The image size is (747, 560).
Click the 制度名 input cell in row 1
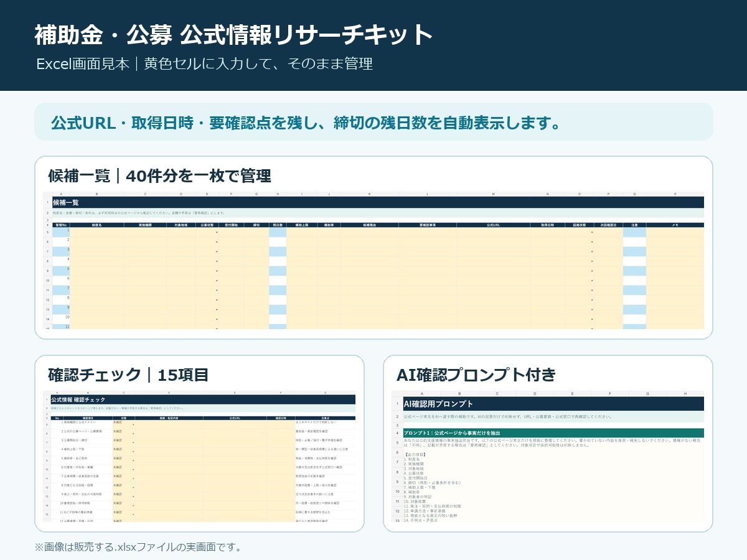96,232
